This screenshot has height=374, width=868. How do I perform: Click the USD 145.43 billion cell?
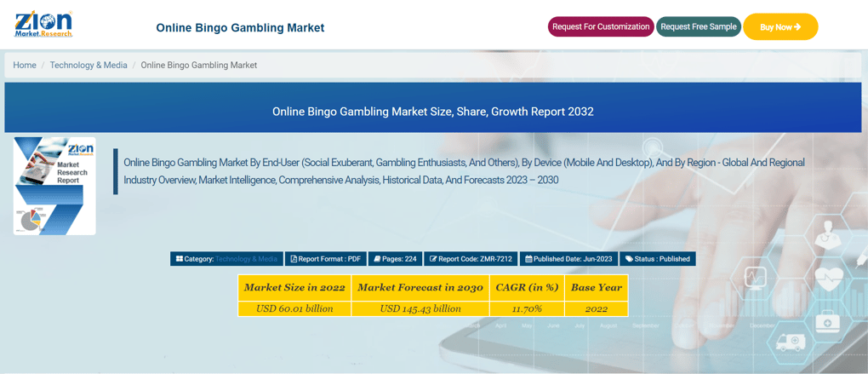pos(420,308)
